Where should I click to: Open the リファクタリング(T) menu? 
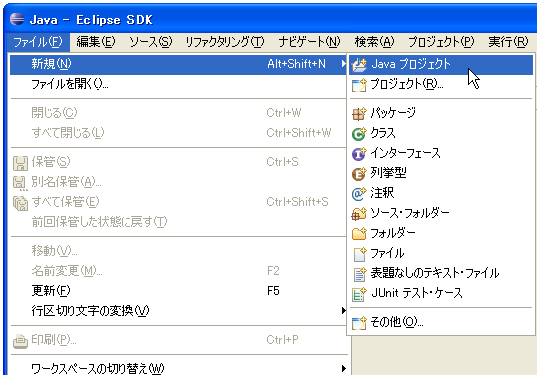(x=225, y=42)
